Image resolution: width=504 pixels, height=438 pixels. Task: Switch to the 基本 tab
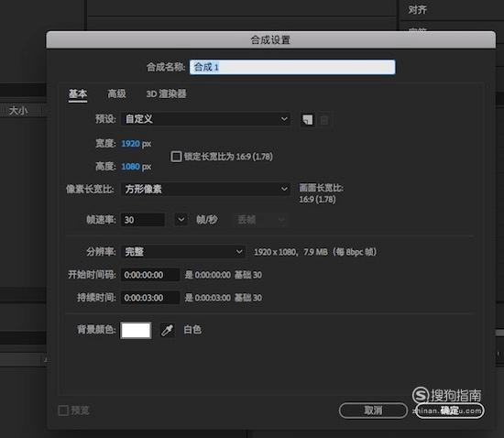(x=78, y=93)
